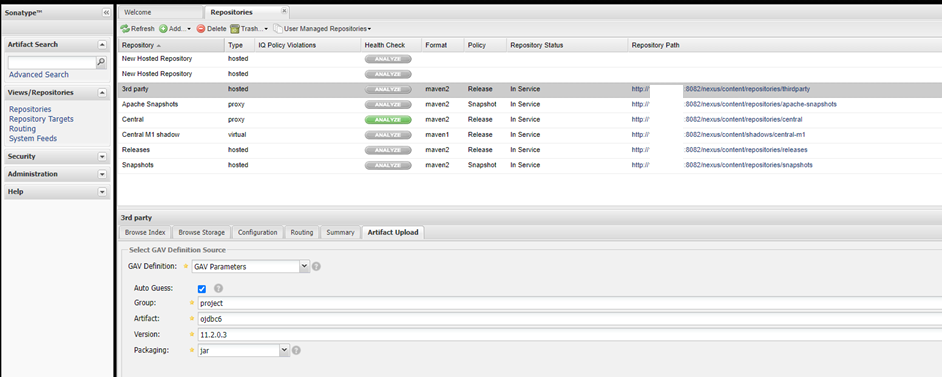Open the System Feeds link
This screenshot has height=377, width=942.
pyautogui.click(x=33, y=138)
